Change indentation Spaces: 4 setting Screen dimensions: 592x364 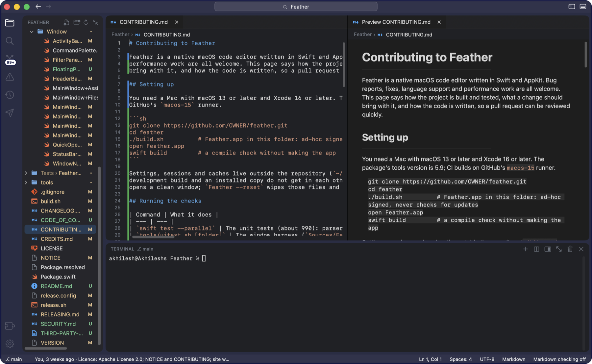coord(460,359)
